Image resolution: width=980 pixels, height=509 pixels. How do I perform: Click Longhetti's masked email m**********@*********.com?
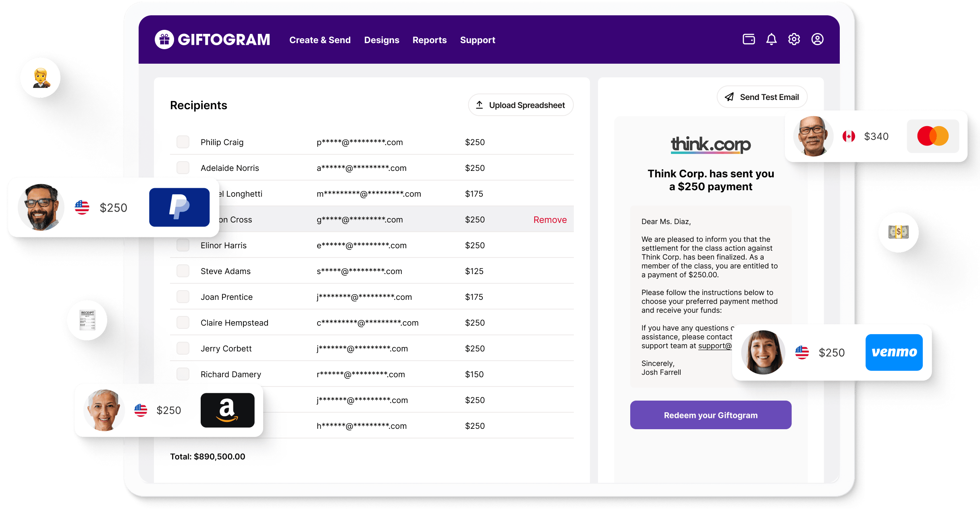(x=369, y=194)
